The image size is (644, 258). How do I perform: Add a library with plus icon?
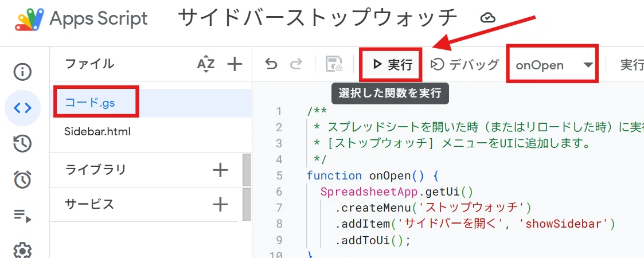coord(221,170)
